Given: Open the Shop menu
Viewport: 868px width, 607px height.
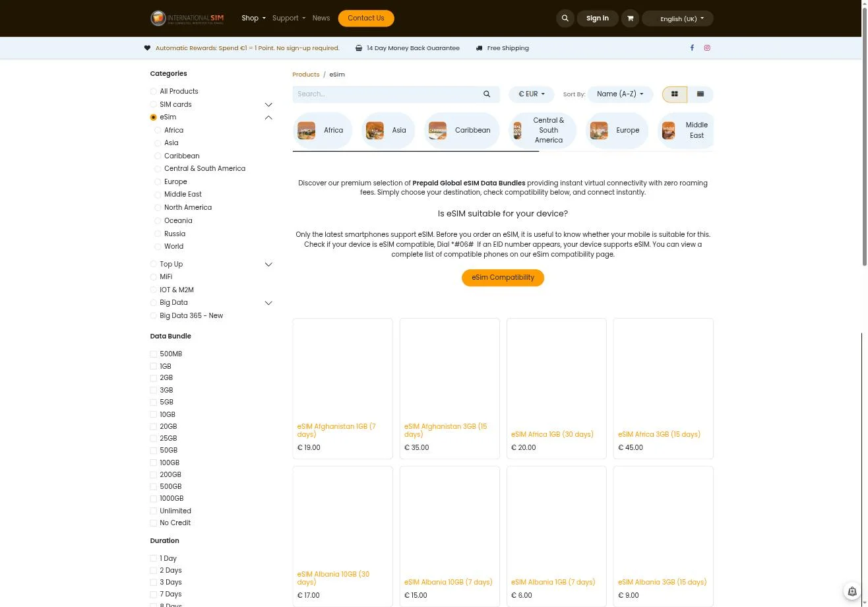Looking at the screenshot, I should pyautogui.click(x=253, y=18).
